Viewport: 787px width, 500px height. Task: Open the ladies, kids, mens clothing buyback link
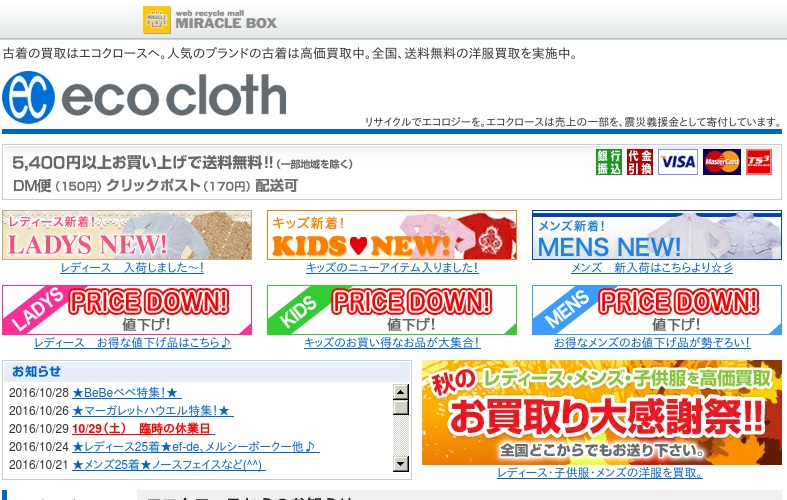(600, 473)
